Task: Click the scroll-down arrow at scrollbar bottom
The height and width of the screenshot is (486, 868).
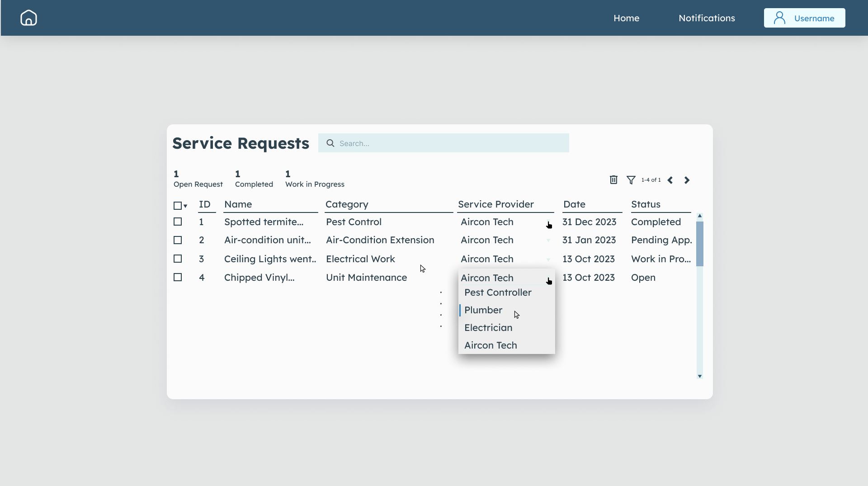Action: pos(700,377)
